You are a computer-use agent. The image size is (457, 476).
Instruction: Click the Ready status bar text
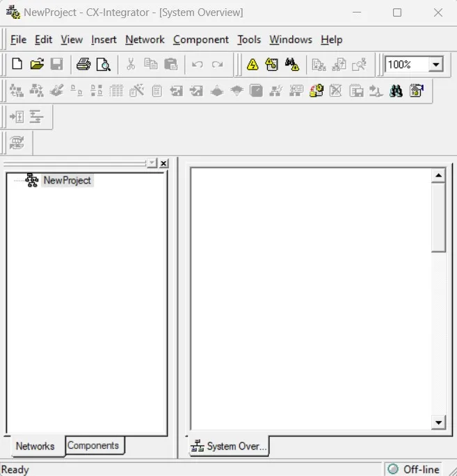pos(15,470)
